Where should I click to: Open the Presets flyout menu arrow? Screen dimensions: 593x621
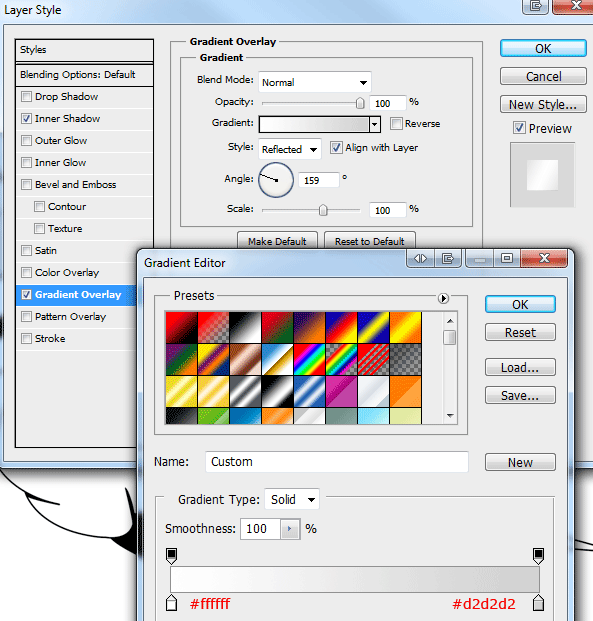[x=443, y=298]
